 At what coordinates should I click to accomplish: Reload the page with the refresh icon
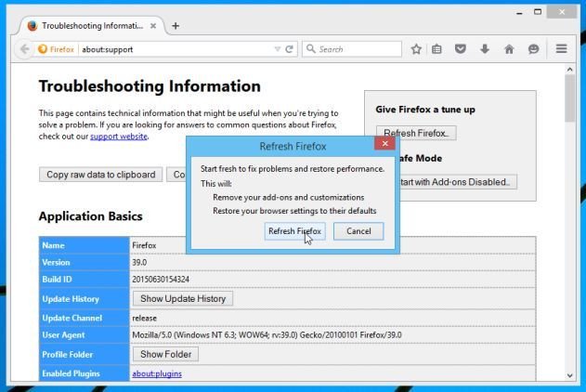pos(290,49)
